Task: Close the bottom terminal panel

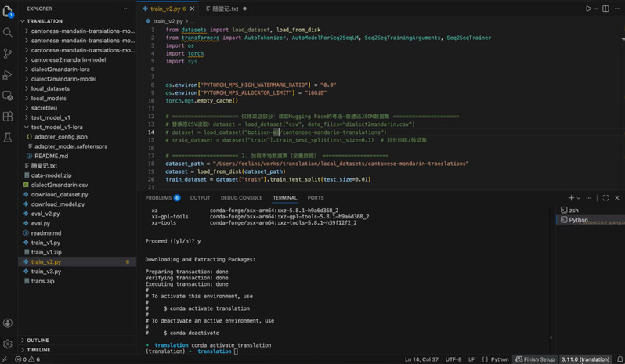Action: [x=617, y=198]
